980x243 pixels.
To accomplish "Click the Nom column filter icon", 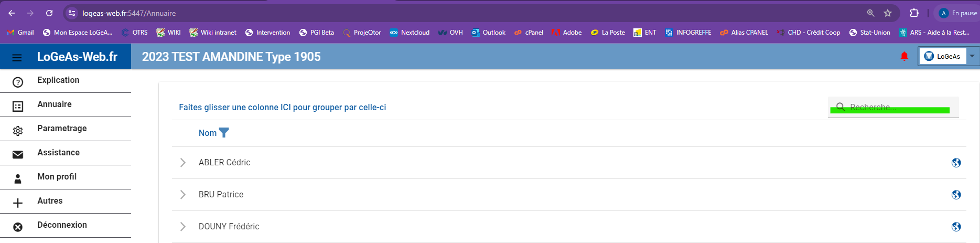I will [x=224, y=133].
